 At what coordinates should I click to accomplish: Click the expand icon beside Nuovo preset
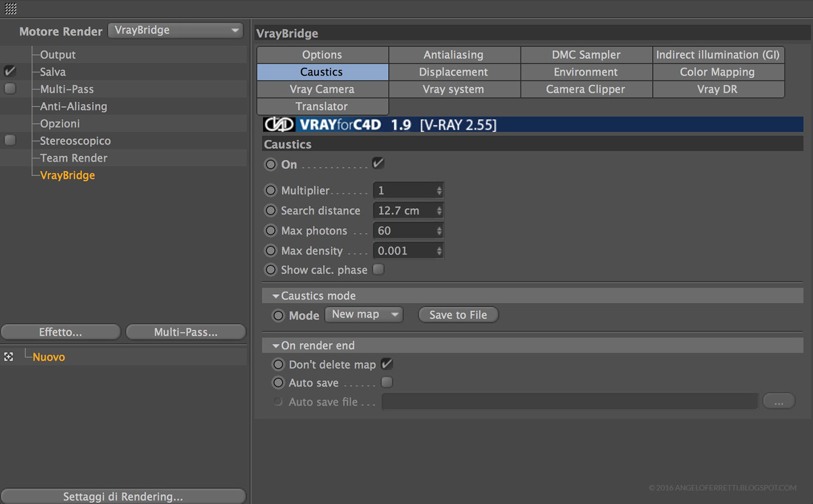coord(9,357)
